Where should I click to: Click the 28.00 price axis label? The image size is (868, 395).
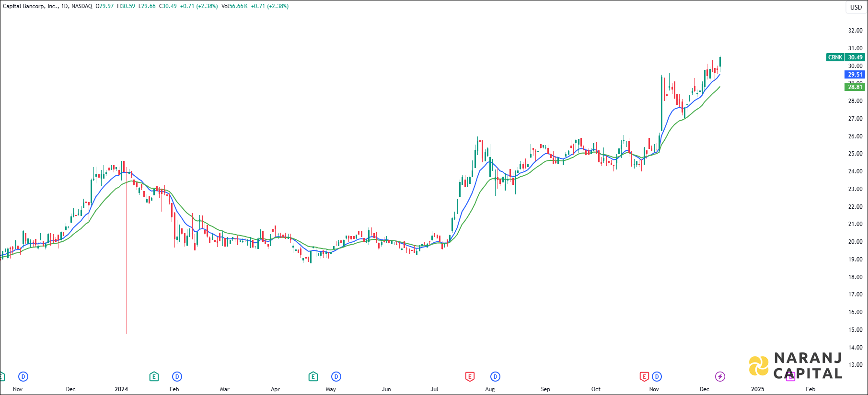click(855, 101)
